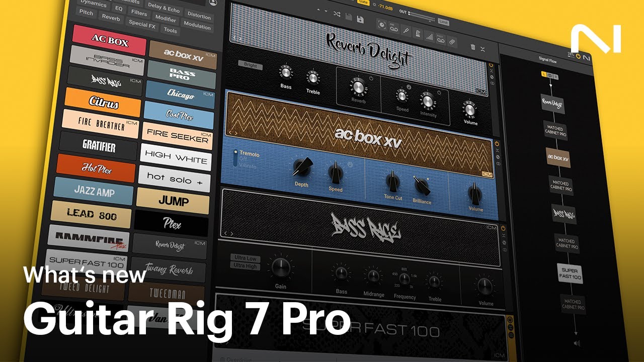Open the tuner fork icon
This screenshot has width=644, height=362.
(x=406, y=31)
